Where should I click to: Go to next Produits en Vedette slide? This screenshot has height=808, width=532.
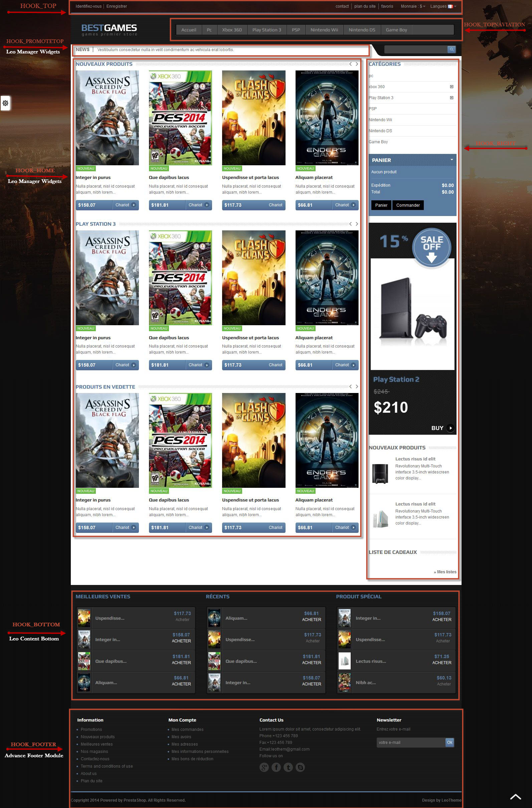356,386
